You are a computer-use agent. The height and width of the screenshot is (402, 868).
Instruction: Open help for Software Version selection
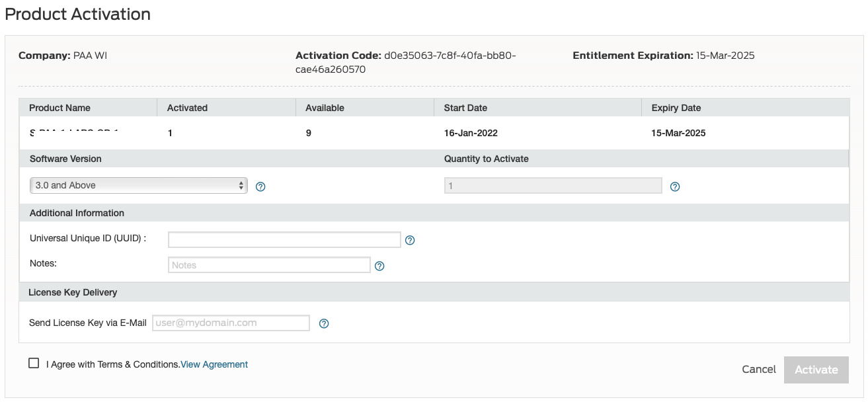tap(260, 186)
